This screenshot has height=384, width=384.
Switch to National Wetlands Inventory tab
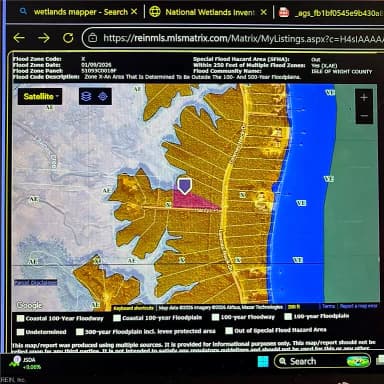pos(203,12)
